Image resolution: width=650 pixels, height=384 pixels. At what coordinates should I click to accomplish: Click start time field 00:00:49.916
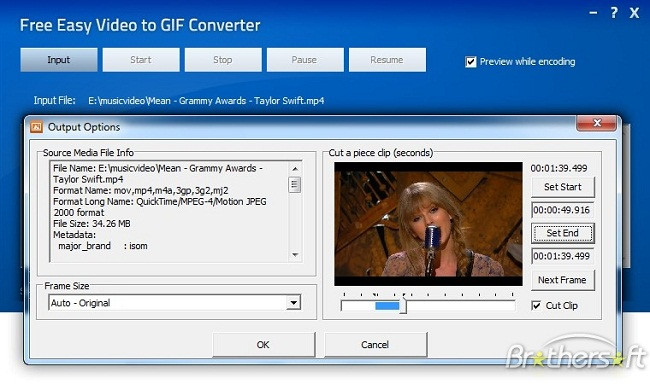(563, 210)
